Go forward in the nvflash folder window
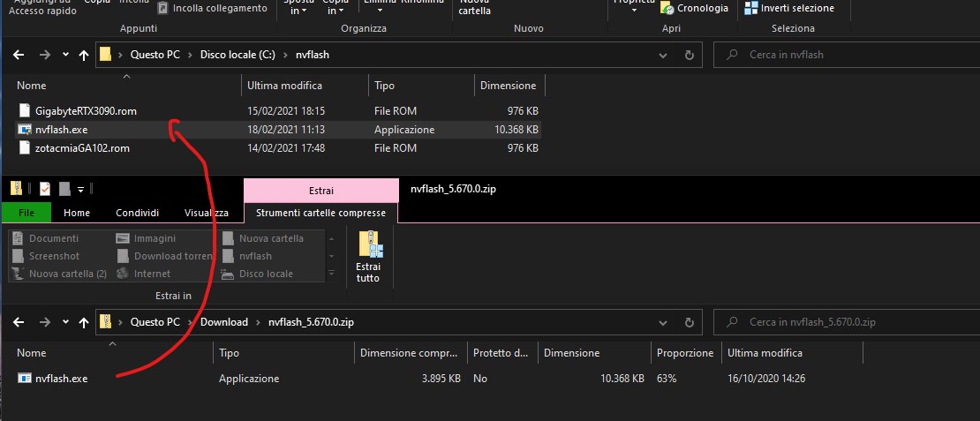Screen dimensions: 980x421 44,55
